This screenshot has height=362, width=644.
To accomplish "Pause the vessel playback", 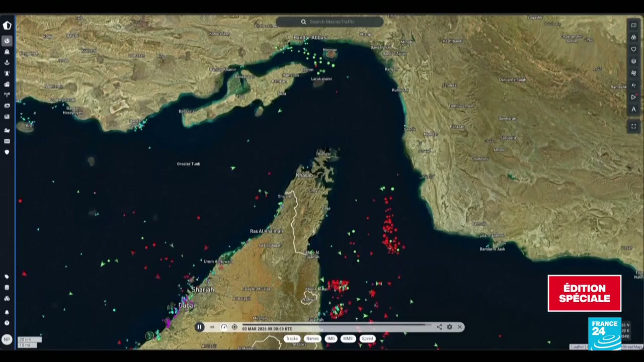I will coord(199,327).
